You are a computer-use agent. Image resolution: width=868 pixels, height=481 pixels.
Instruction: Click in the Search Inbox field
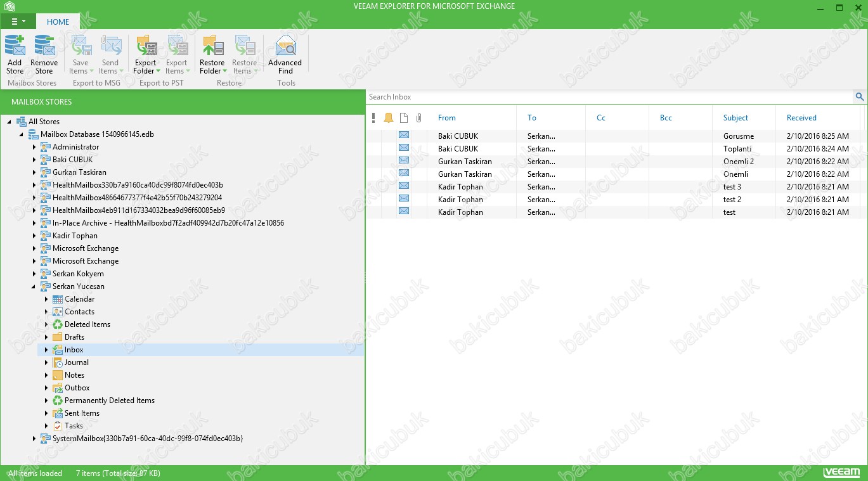[610, 97]
